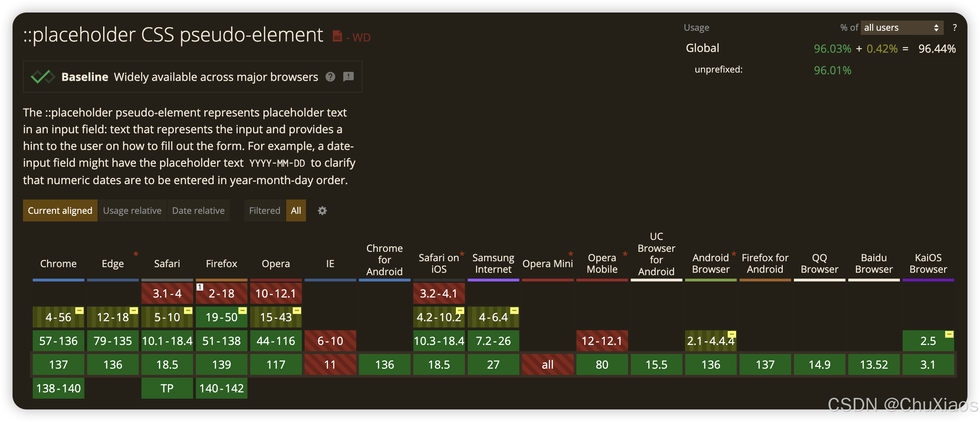Click the Baseline feedback speech bubble icon

point(349,77)
